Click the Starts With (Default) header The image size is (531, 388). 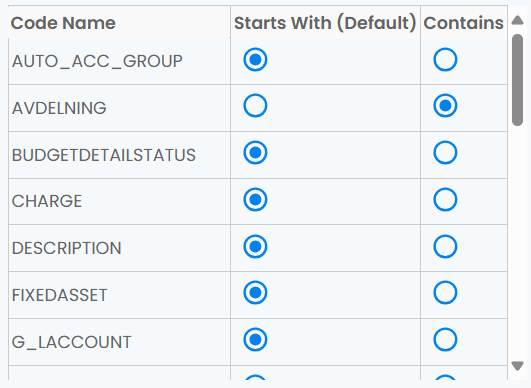point(325,22)
